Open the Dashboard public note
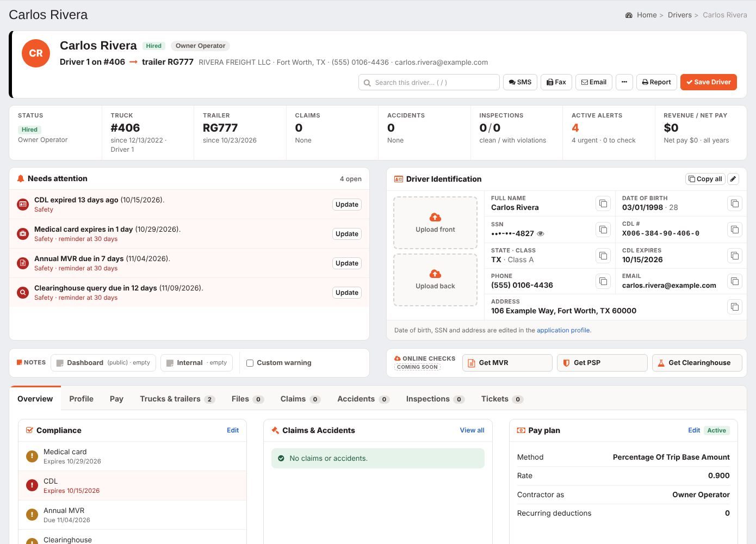This screenshot has height=544, width=756. point(103,363)
